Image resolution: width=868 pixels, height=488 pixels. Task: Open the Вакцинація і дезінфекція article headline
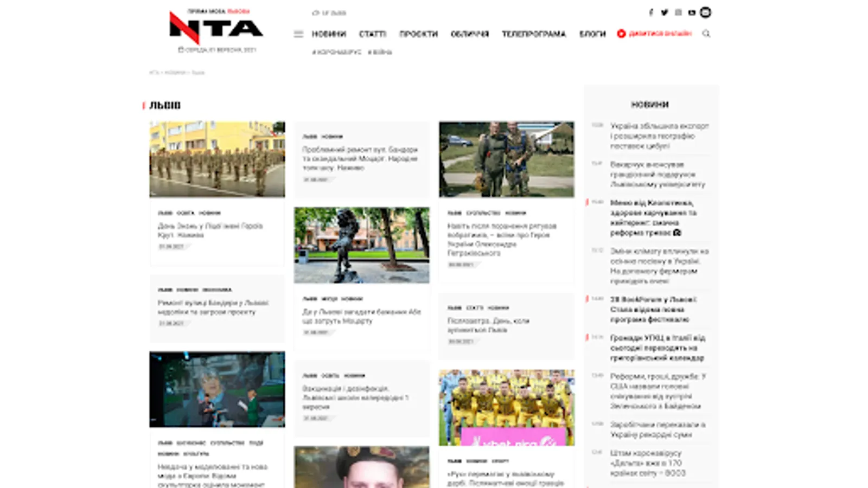point(356,397)
